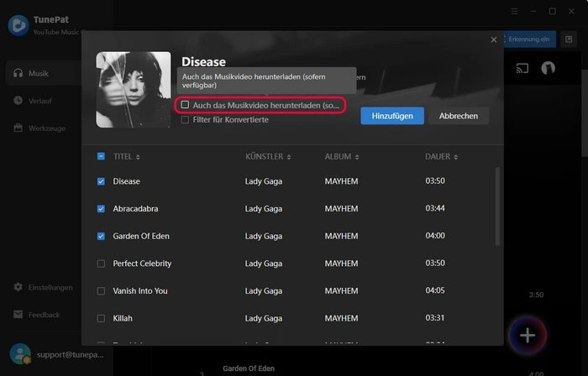Click the TunePat logo icon
The width and height of the screenshot is (588, 376).
pos(18,25)
